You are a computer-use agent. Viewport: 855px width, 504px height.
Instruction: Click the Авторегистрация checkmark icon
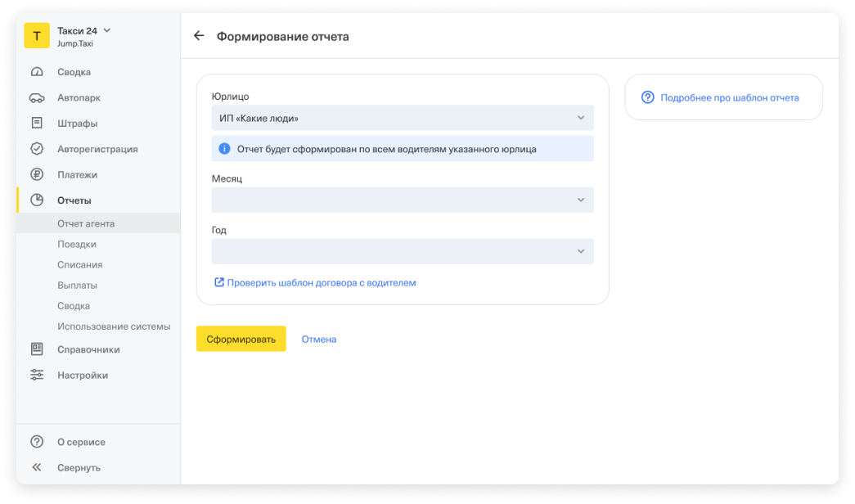[37, 149]
